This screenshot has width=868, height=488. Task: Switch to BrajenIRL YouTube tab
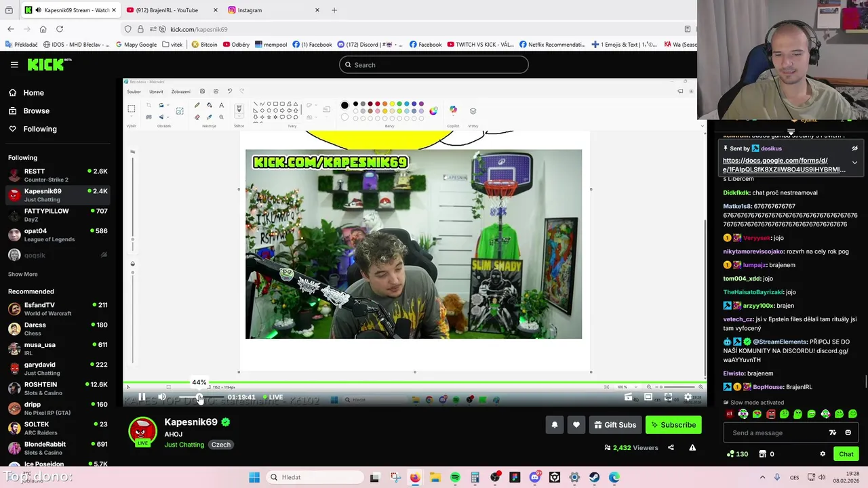[170, 10]
